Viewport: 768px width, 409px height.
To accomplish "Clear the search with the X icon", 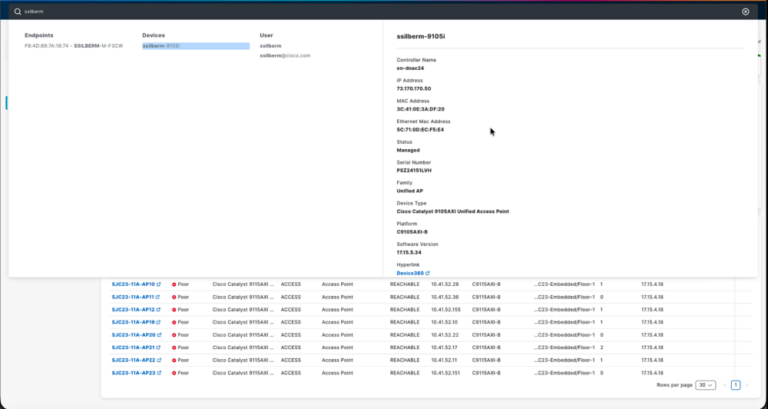I will (745, 12).
